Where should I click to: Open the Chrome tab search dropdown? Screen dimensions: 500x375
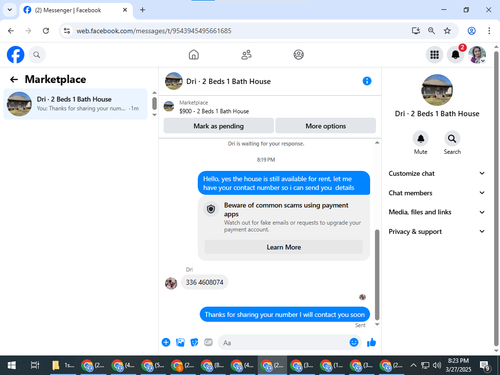pyautogui.click(x=10, y=10)
